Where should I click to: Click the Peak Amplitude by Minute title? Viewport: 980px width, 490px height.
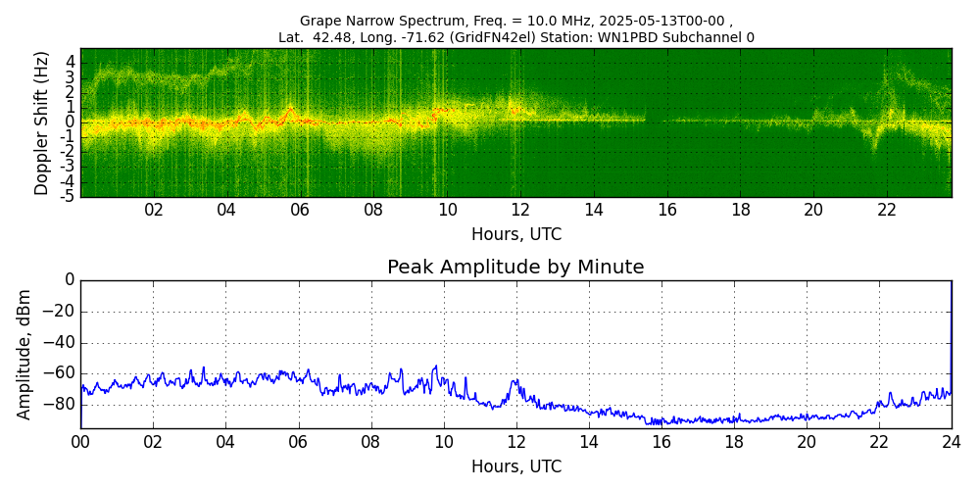[515, 268]
